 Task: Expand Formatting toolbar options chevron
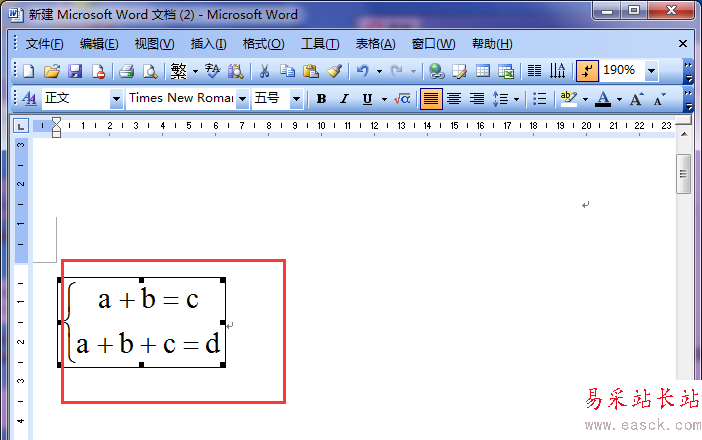click(x=689, y=99)
